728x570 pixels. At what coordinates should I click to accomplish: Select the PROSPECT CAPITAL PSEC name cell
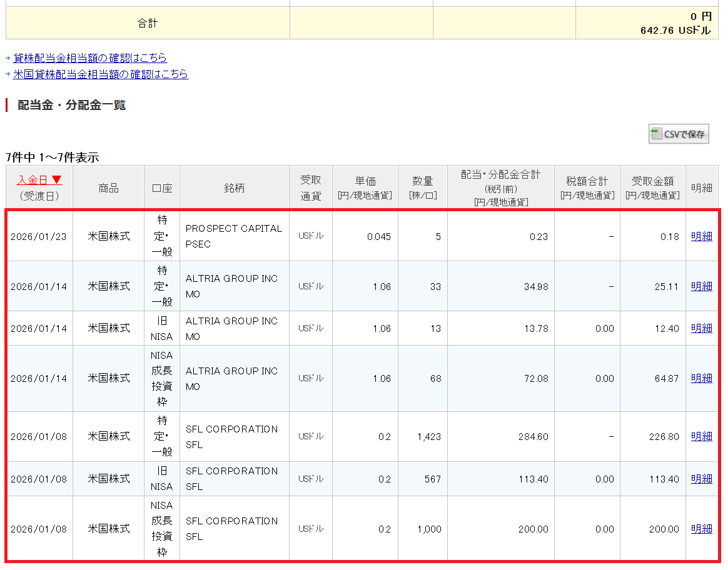[234, 236]
